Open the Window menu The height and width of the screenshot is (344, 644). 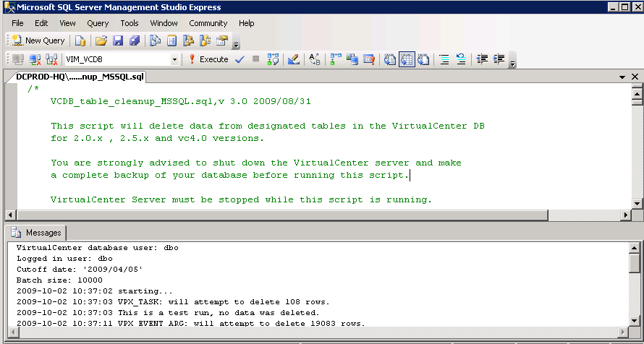coord(164,23)
